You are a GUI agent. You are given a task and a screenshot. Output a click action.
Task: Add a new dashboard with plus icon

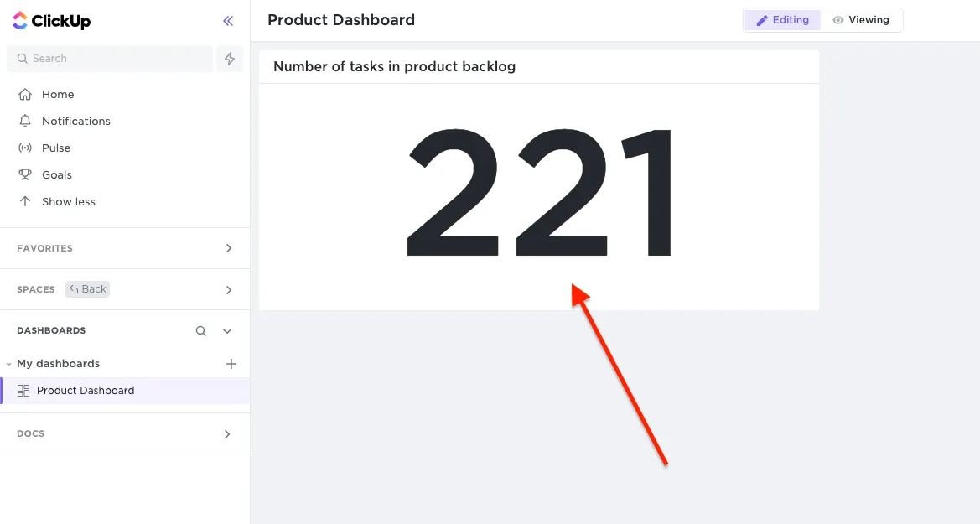coord(232,364)
